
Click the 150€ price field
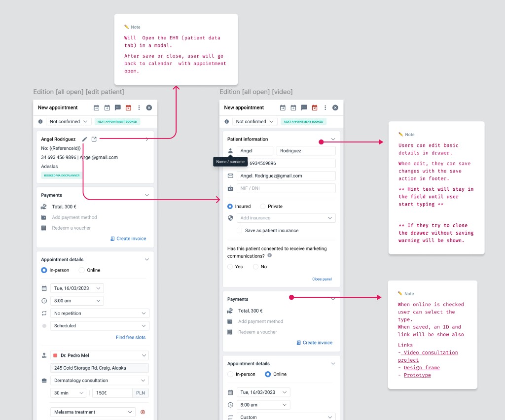[112, 393]
